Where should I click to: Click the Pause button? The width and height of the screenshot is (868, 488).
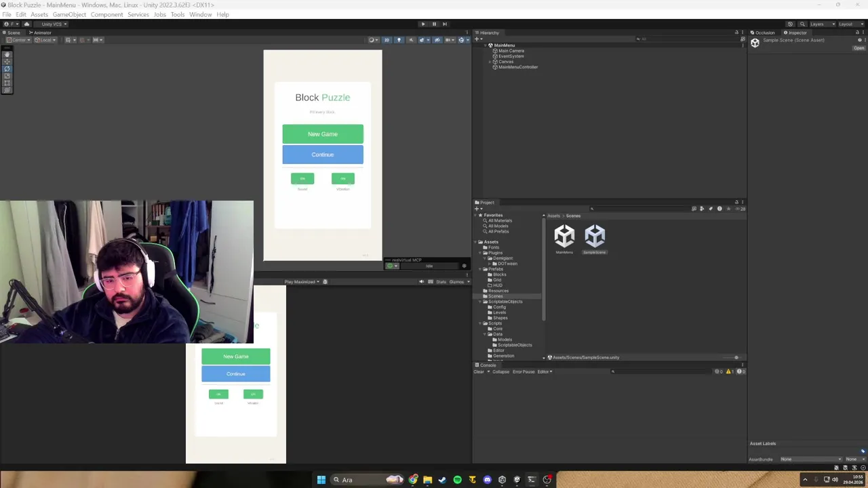click(x=434, y=24)
